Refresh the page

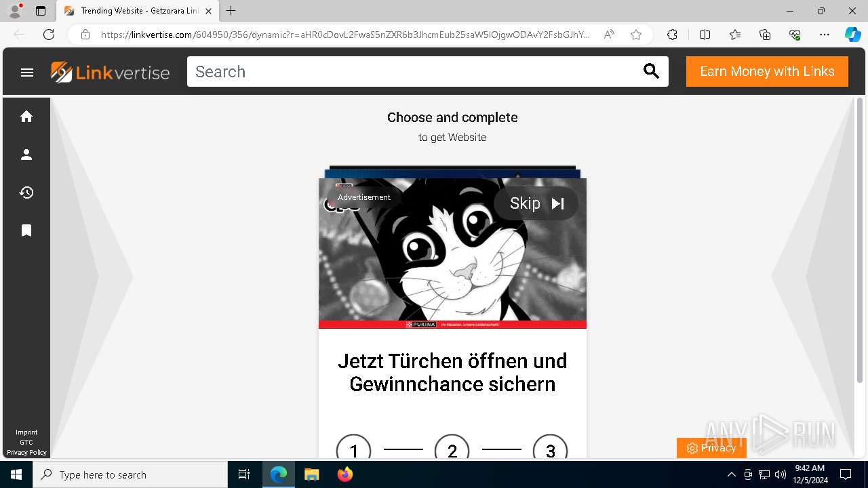[x=49, y=35]
